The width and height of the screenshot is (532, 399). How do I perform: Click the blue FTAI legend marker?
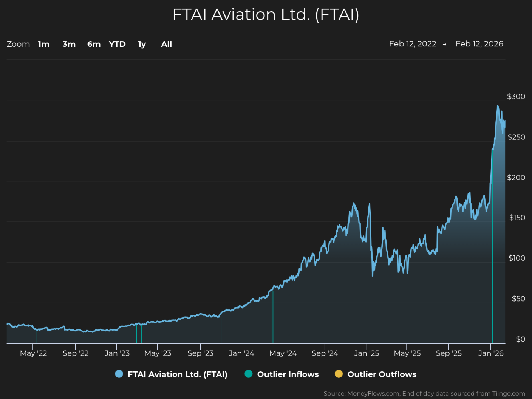point(119,374)
